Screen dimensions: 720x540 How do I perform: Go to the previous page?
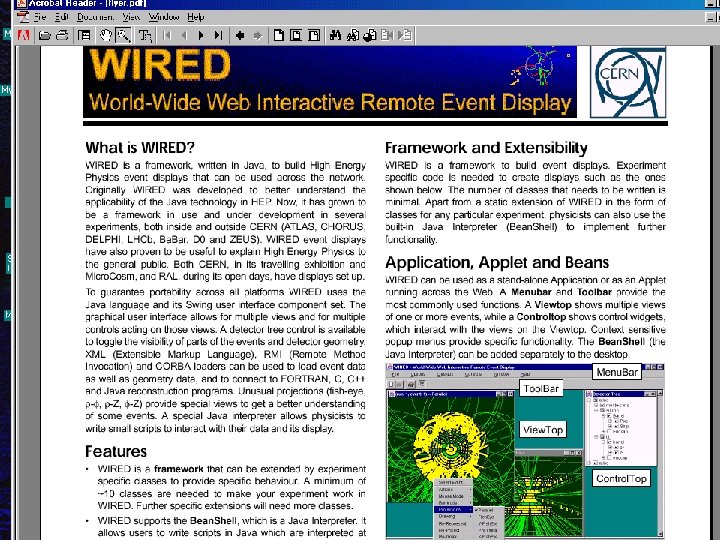(x=184, y=35)
